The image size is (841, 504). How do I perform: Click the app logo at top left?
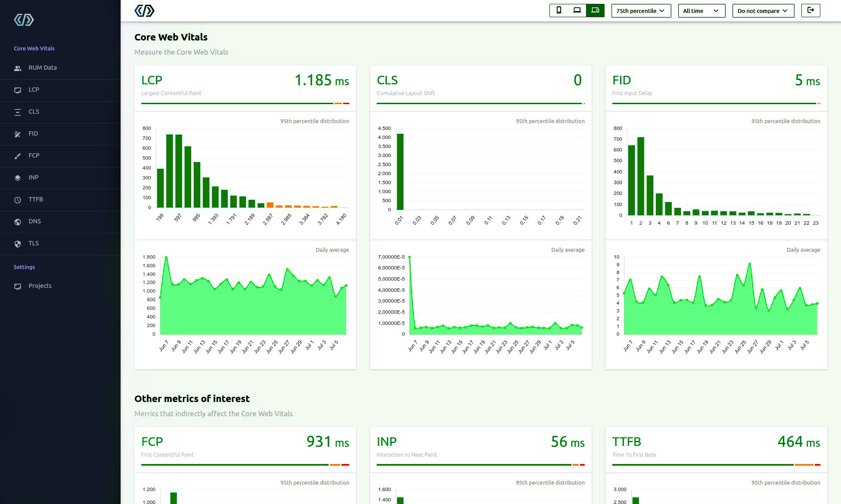tap(145, 10)
